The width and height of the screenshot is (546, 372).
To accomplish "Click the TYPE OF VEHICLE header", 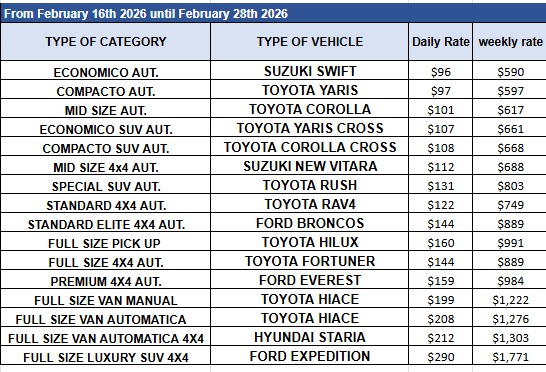I will (x=310, y=42).
